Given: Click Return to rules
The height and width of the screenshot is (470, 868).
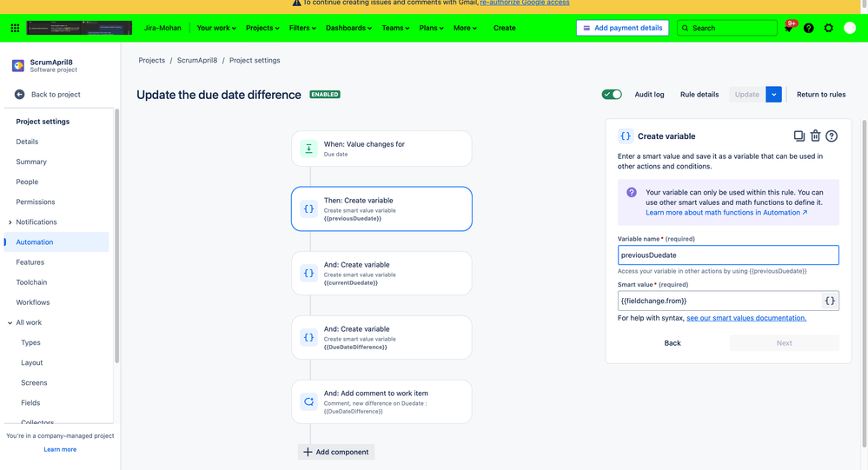Looking at the screenshot, I should pos(821,94).
